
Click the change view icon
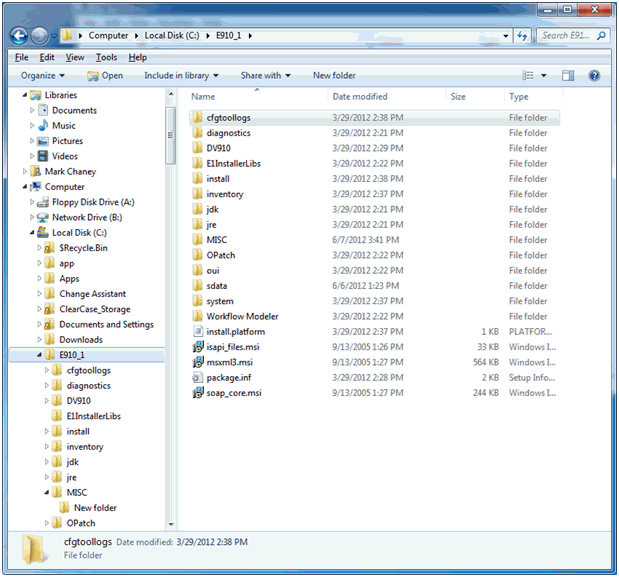(527, 75)
